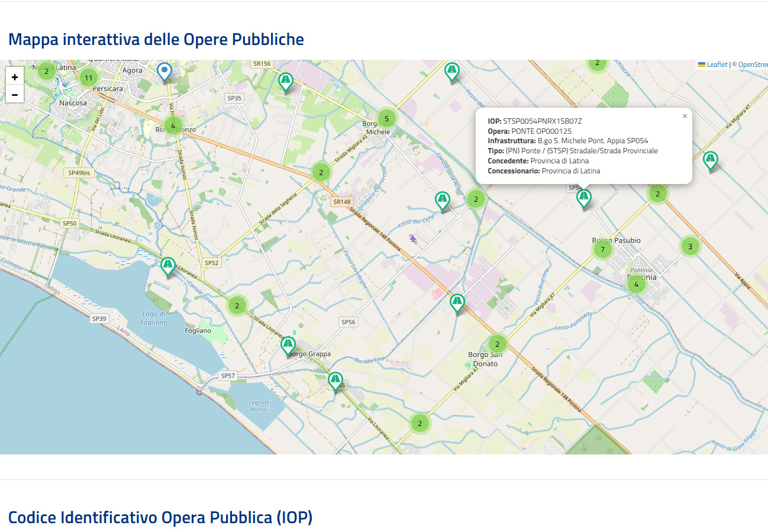Image resolution: width=768 pixels, height=532 pixels.
Task: Click the SP39 road label near coast
Action: click(99, 318)
